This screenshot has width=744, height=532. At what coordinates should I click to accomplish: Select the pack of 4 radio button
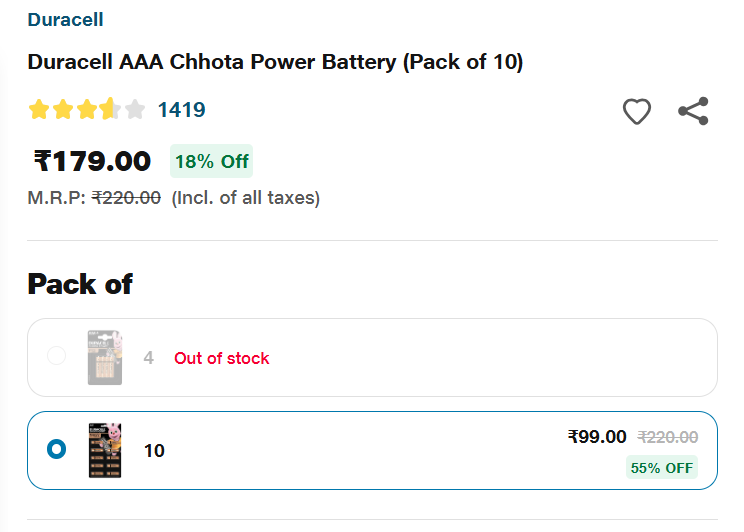[57, 356]
